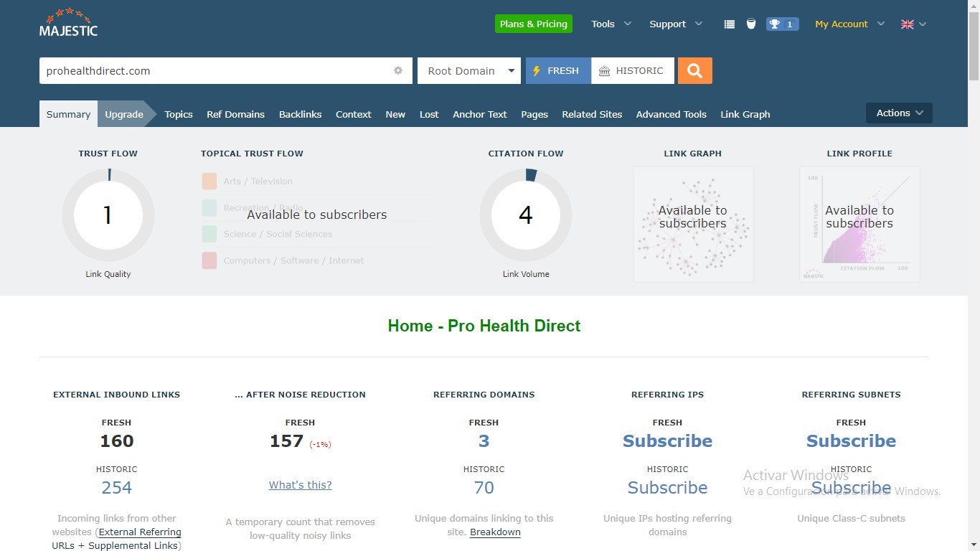Image resolution: width=980 pixels, height=551 pixels.
Task: Click historic external links value 254
Action: [117, 488]
